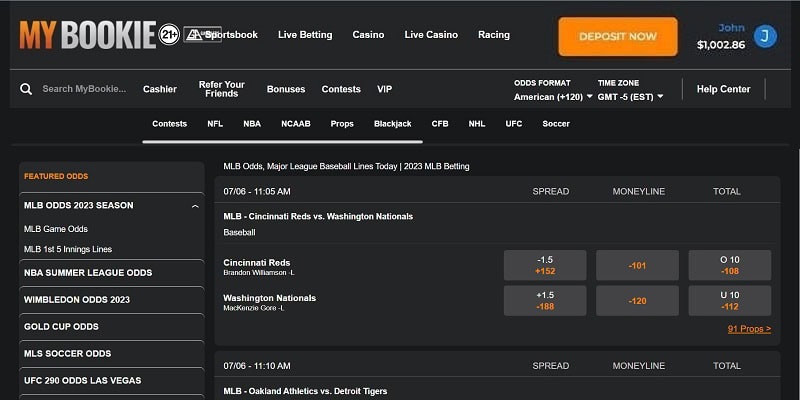The width and height of the screenshot is (800, 400).
Task: Select the NCAAB tab
Action: click(x=296, y=123)
